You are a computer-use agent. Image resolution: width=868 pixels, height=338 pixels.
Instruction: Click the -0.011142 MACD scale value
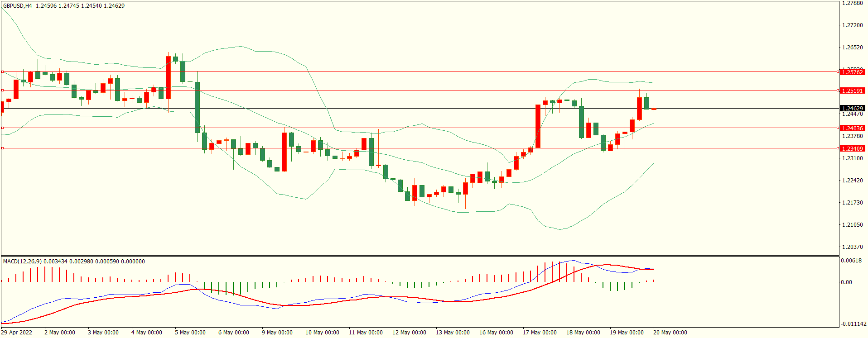(853, 324)
